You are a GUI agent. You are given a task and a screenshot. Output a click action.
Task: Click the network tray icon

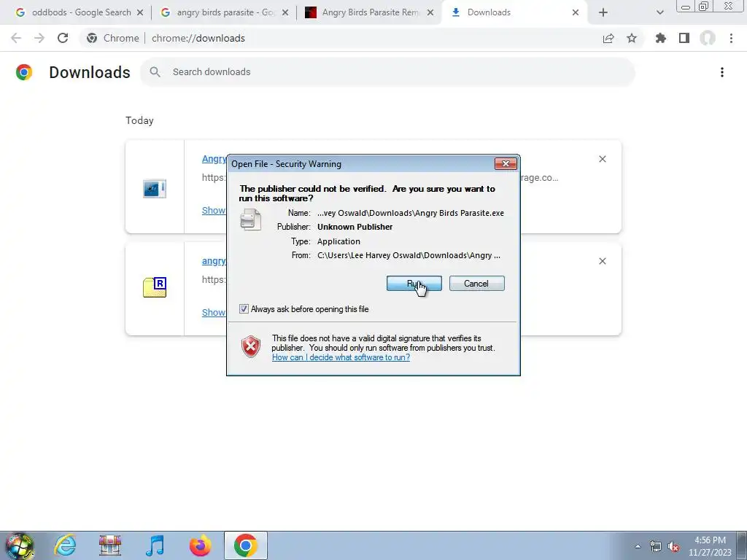[656, 547]
